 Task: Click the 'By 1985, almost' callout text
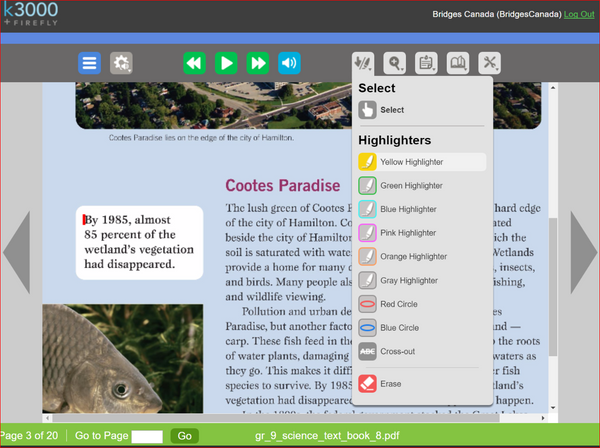click(127, 220)
